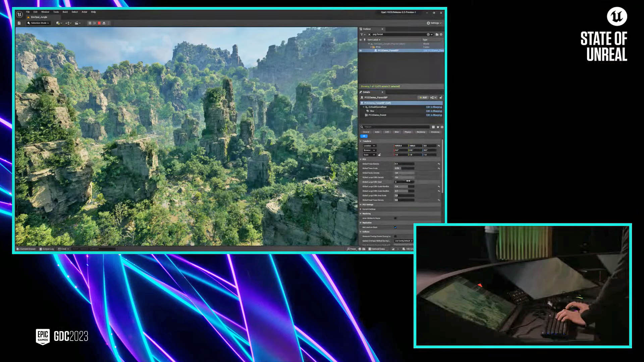This screenshot has width=644, height=362.
Task: Toggle visibility eye for PCGDemo_ForestBP
Action: (x=361, y=51)
